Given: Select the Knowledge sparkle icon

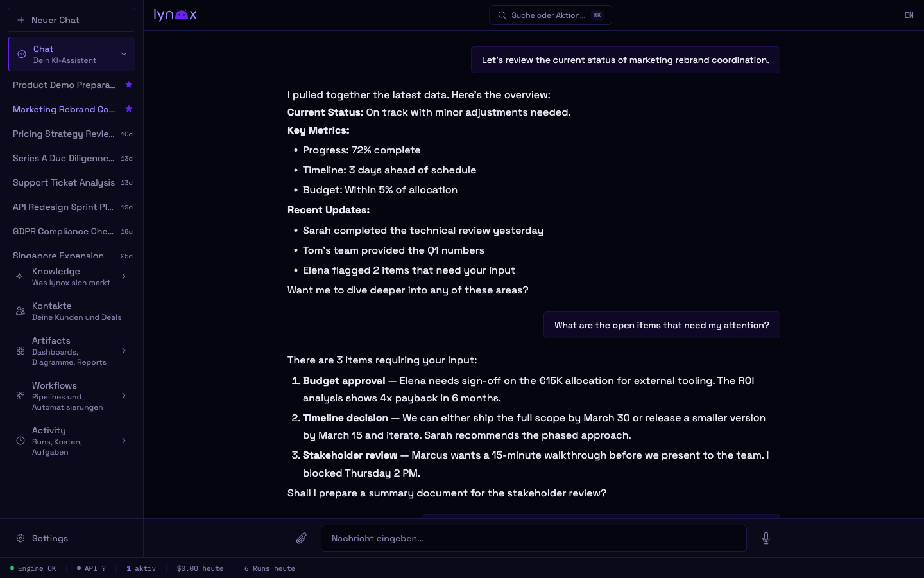Looking at the screenshot, I should (19, 276).
